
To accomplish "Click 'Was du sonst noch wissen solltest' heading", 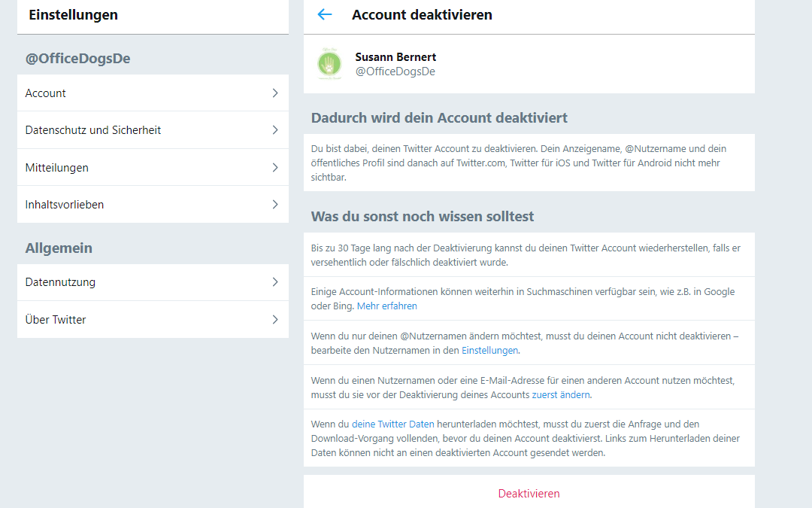I will coord(422,216).
